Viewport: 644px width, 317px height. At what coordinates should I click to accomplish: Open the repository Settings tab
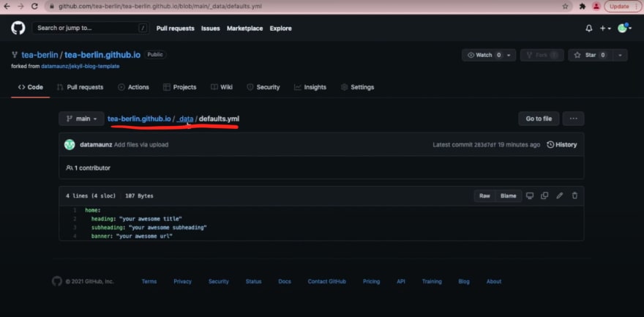pyautogui.click(x=357, y=87)
